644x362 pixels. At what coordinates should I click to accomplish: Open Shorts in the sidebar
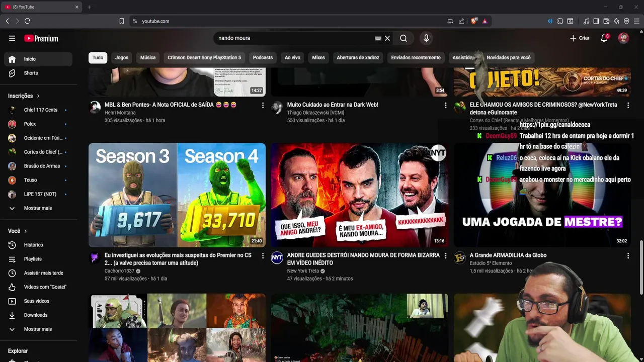click(38, 73)
